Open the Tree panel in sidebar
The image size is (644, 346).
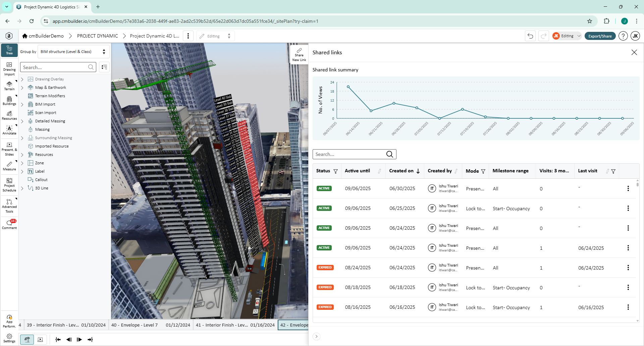pos(9,50)
